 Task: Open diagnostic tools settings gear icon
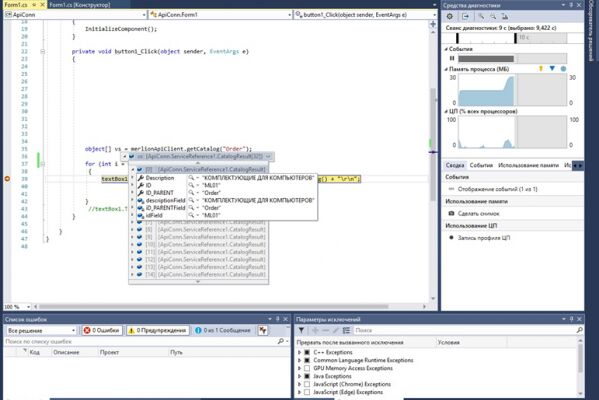click(x=450, y=16)
